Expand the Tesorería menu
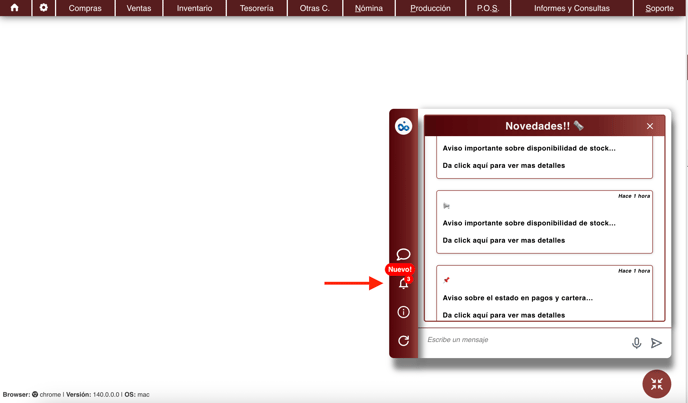 coord(257,8)
